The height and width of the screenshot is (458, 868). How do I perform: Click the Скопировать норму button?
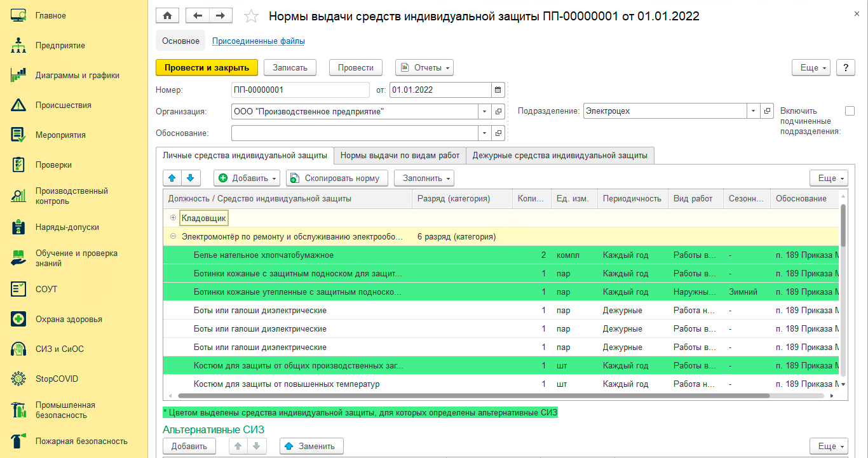click(x=337, y=178)
